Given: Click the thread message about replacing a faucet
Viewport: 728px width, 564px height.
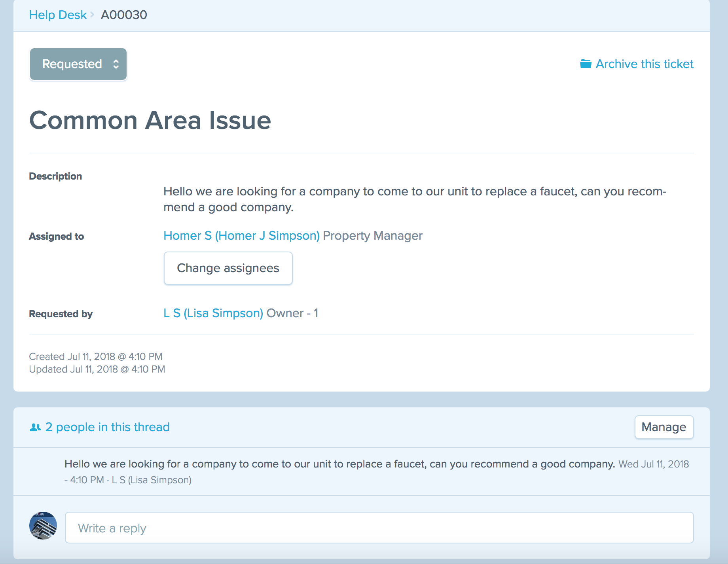Looking at the screenshot, I should click(339, 464).
